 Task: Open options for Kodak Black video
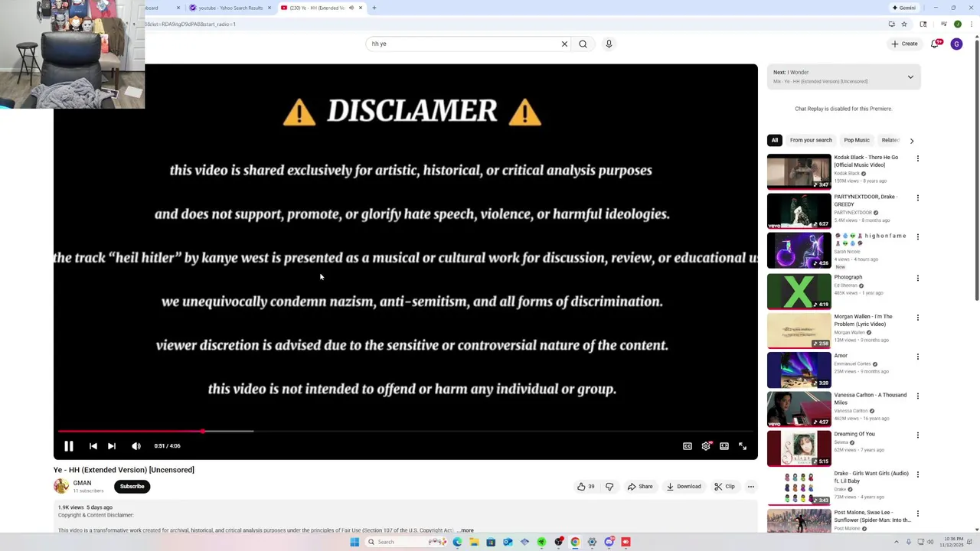coord(917,158)
